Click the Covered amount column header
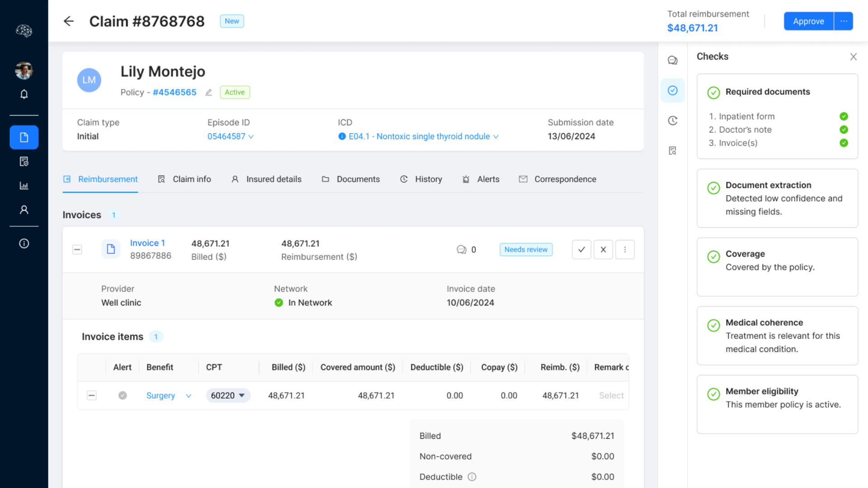The width and height of the screenshot is (868, 488). pyautogui.click(x=358, y=367)
